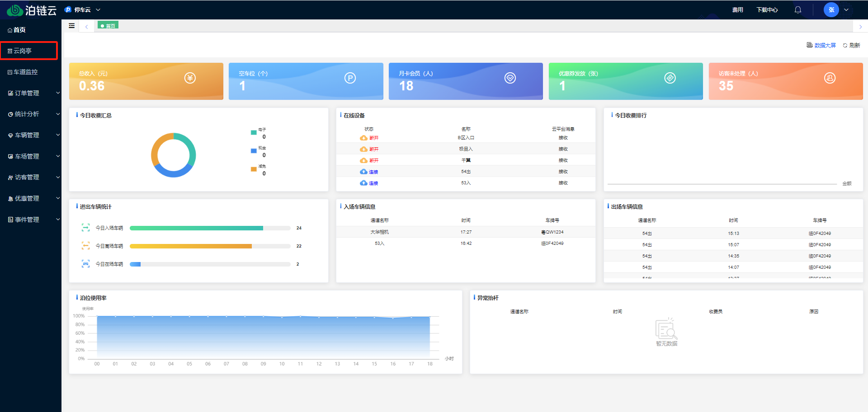Open 云岗亭 in the sidebar
This screenshot has height=412, width=868.
coord(29,51)
